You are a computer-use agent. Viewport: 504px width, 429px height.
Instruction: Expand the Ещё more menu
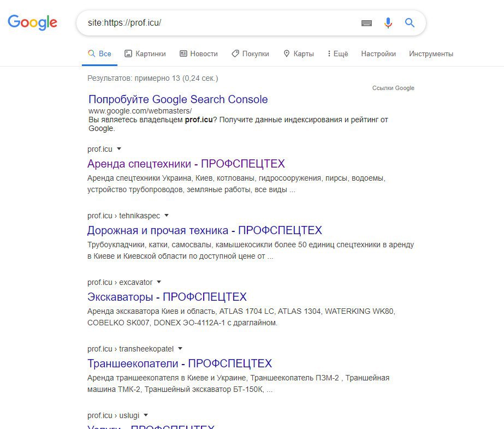[337, 53]
